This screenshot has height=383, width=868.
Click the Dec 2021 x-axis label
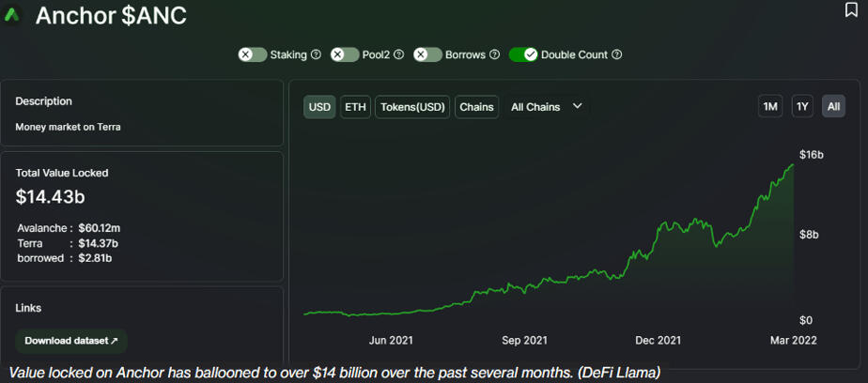click(x=658, y=340)
